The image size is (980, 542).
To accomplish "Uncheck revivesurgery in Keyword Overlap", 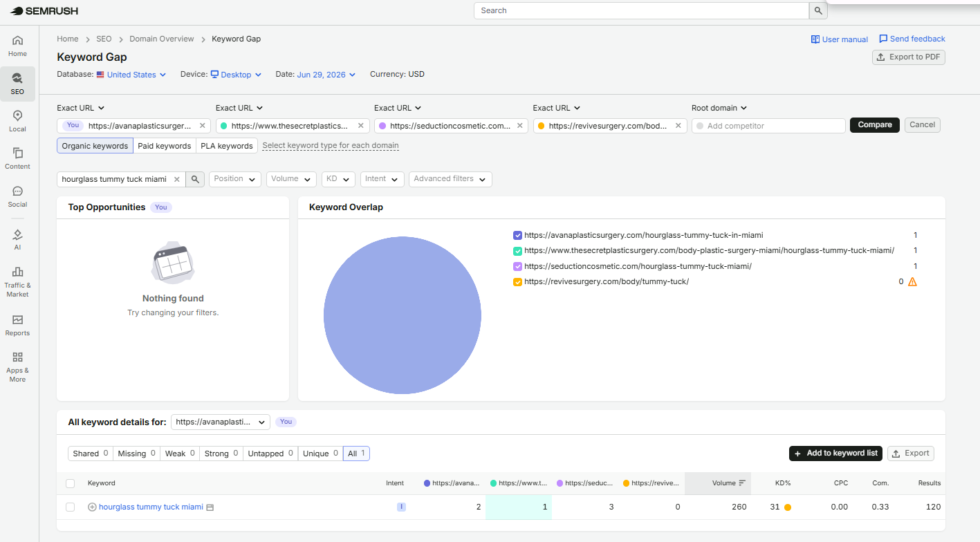I will pyautogui.click(x=517, y=282).
